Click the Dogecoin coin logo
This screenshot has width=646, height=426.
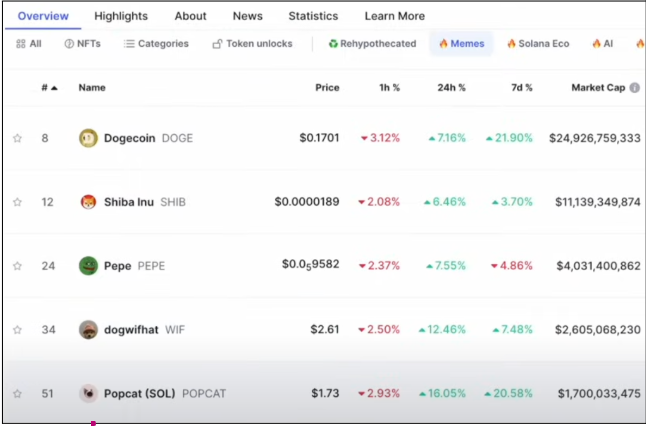coord(88,138)
